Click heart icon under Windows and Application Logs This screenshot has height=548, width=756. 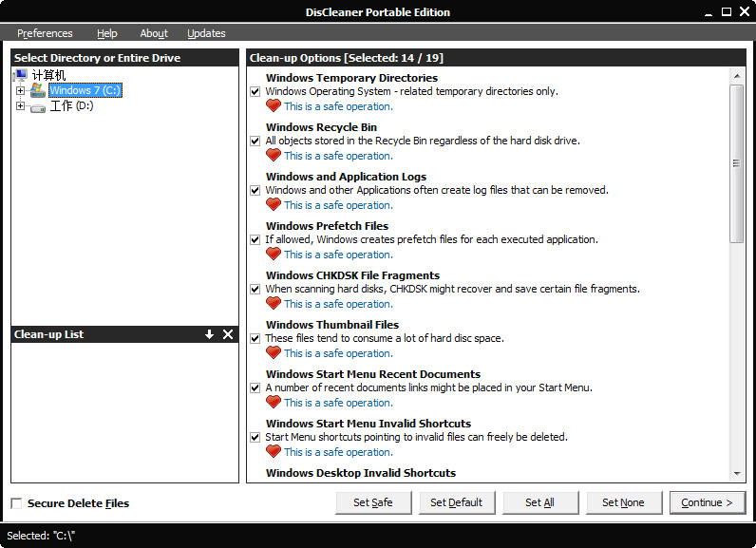[274, 204]
